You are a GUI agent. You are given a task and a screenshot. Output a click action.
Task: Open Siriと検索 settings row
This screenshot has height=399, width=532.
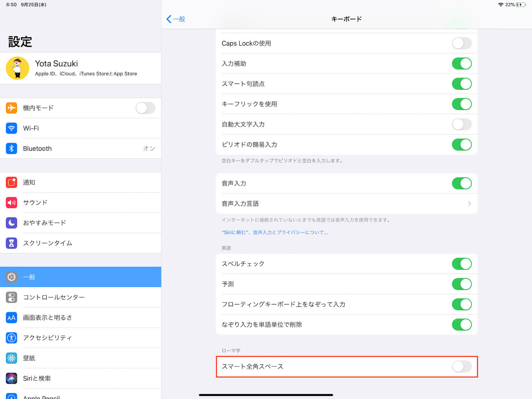coord(80,378)
